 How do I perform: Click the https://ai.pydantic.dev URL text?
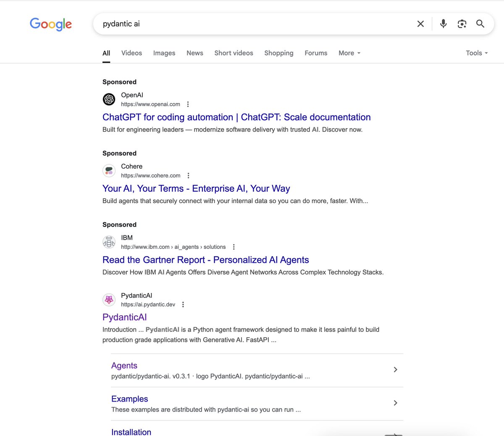(x=148, y=305)
